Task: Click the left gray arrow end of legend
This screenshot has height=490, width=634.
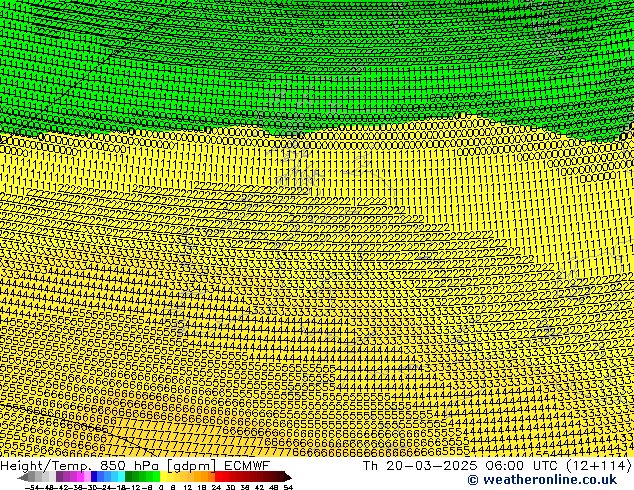Action: click(23, 477)
